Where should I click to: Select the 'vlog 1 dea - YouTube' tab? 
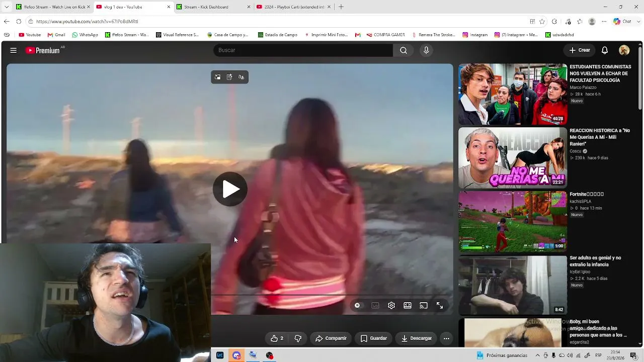(133, 7)
